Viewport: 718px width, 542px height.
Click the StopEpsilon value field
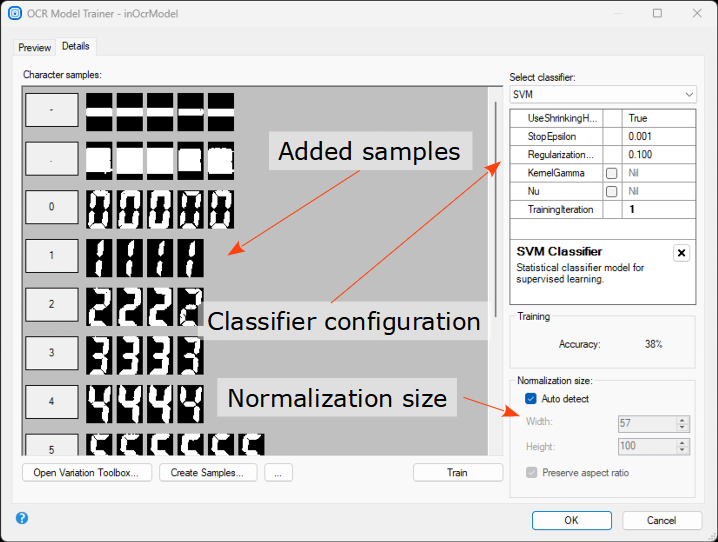(658, 136)
